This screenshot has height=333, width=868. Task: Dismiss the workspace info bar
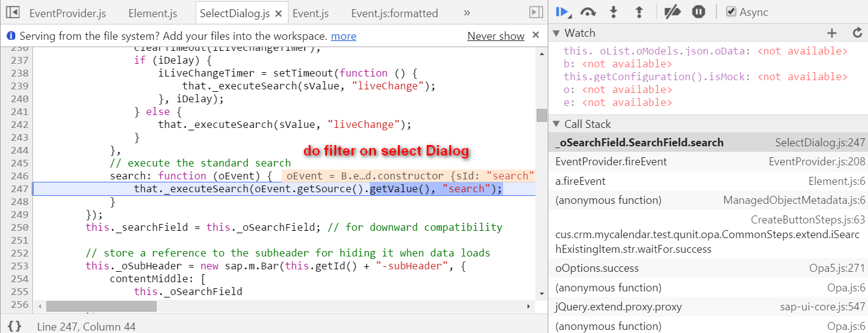[536, 36]
